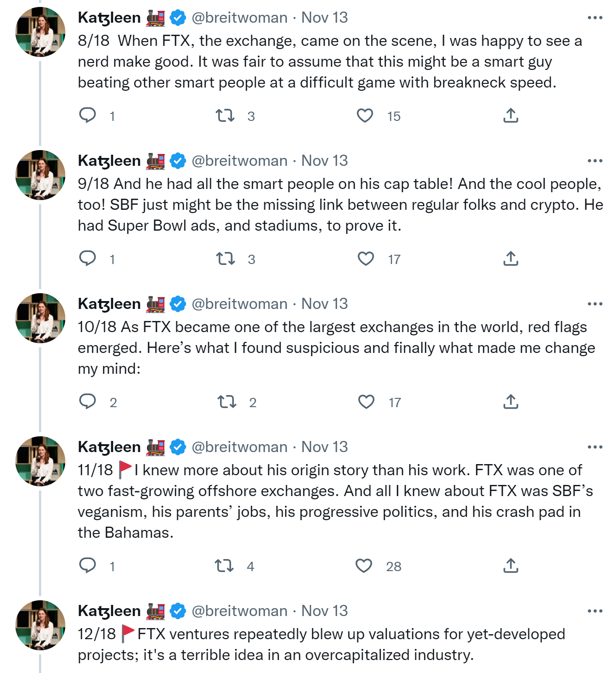Retweet the 10/18 red flags tweet
The image size is (616, 673).
[x=227, y=402]
